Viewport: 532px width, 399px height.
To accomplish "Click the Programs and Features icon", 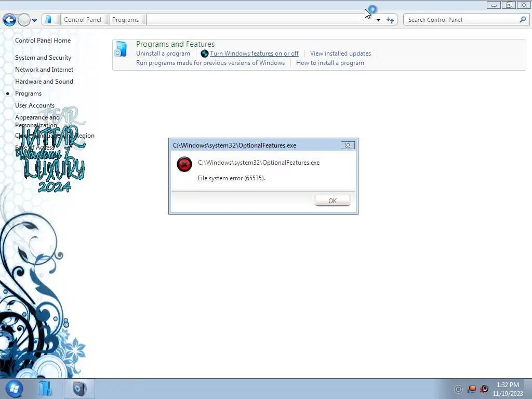I will pos(121,49).
